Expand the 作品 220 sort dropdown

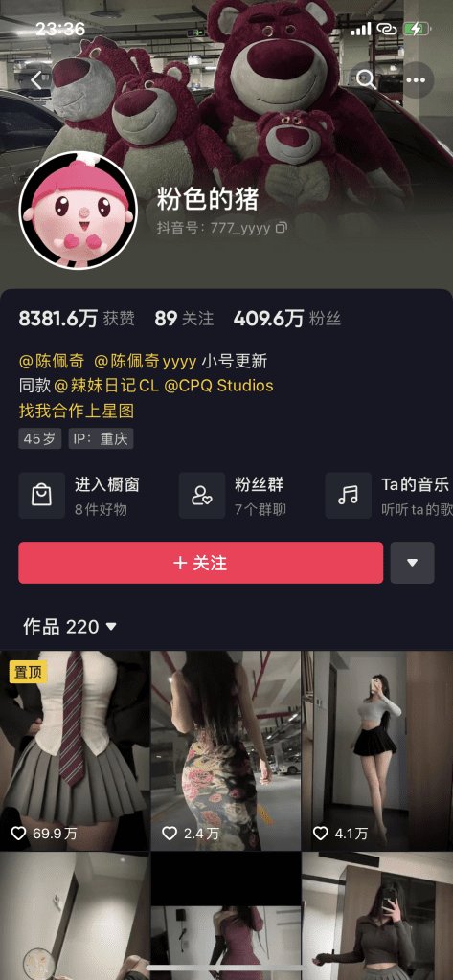pyautogui.click(x=111, y=626)
